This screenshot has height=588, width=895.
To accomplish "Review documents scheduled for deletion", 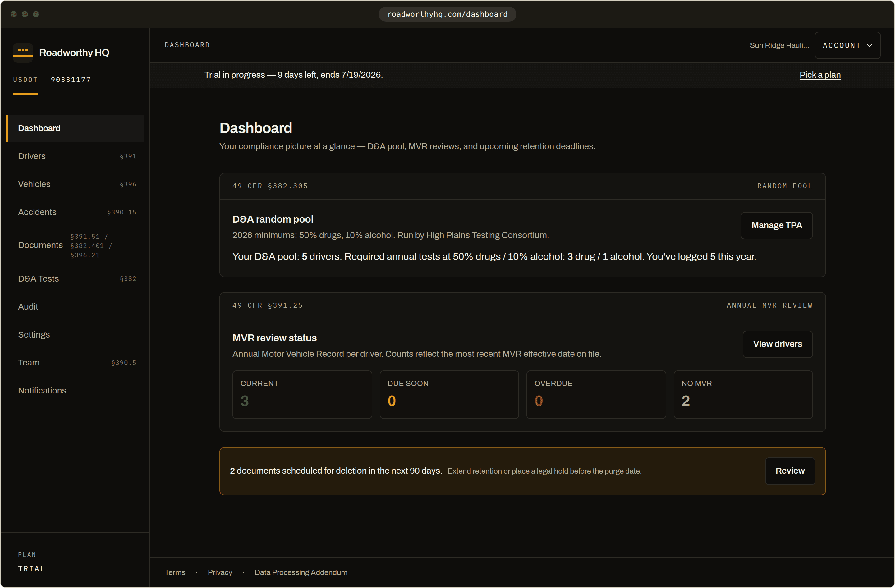I will [x=790, y=471].
